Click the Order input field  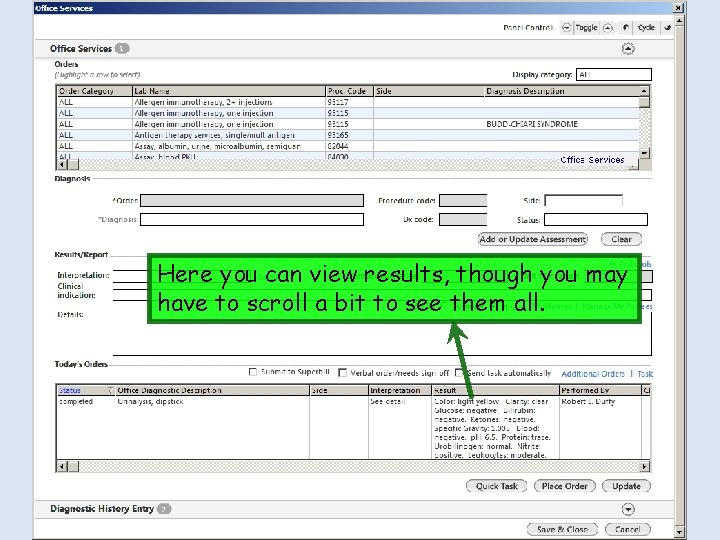(252, 201)
